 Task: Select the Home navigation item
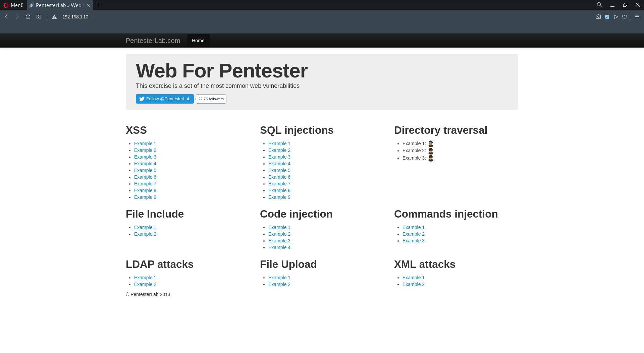click(x=198, y=41)
